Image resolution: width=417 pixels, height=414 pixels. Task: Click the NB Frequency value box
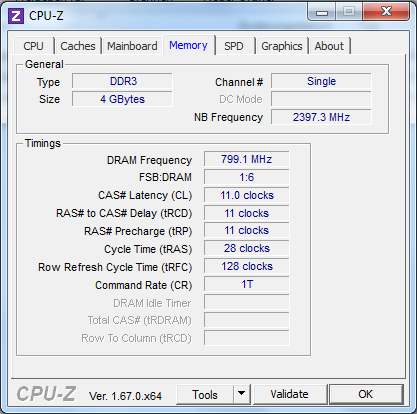321,117
